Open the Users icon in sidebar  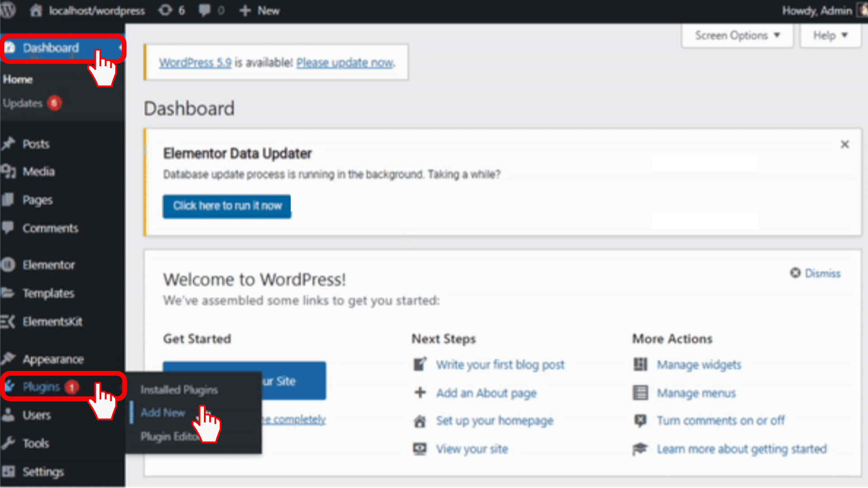click(x=8, y=414)
